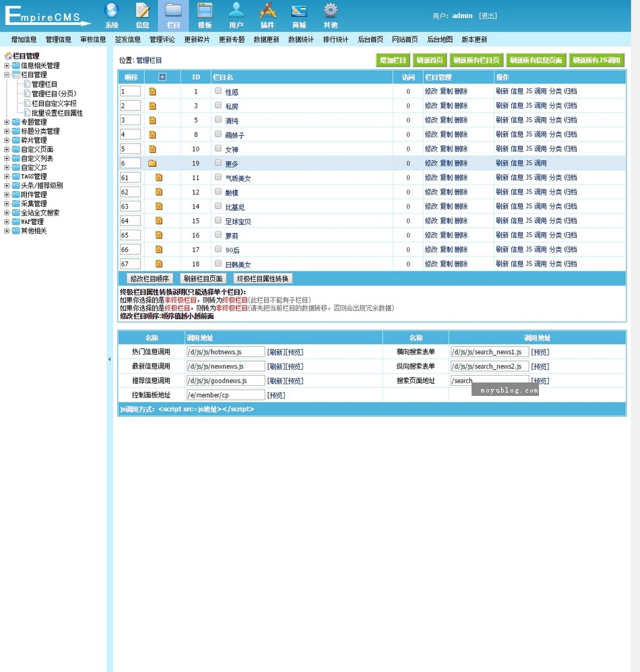Open the 管理评论 menu item
This screenshot has height=672, width=640.
[162, 40]
